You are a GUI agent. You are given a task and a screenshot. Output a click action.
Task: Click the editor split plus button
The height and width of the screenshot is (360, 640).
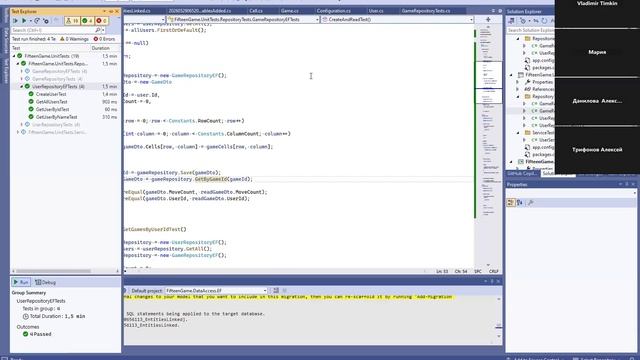pyautogui.click(x=488, y=19)
